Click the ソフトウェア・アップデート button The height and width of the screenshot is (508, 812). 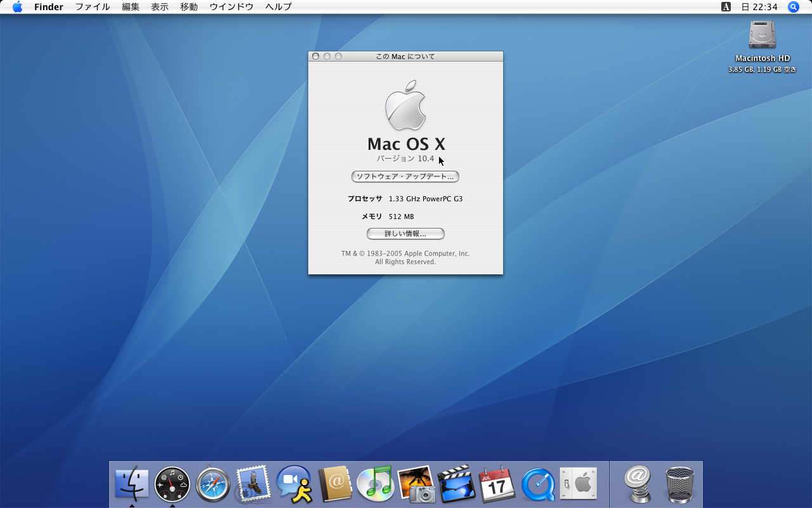pyautogui.click(x=405, y=177)
